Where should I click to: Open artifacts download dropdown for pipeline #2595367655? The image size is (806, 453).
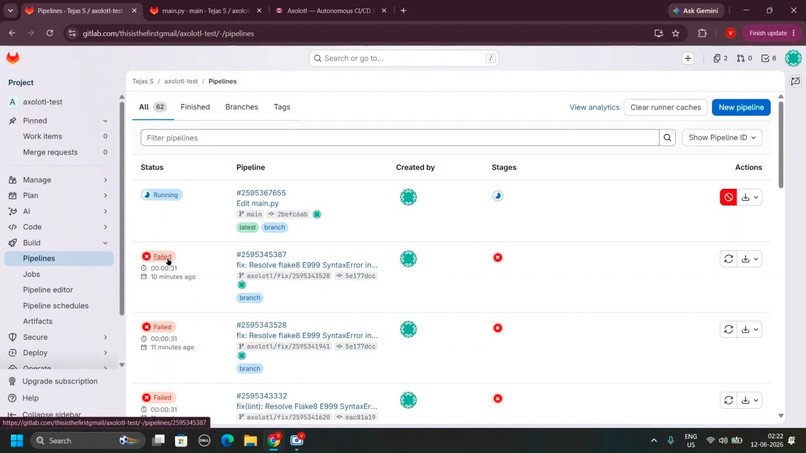(x=750, y=197)
